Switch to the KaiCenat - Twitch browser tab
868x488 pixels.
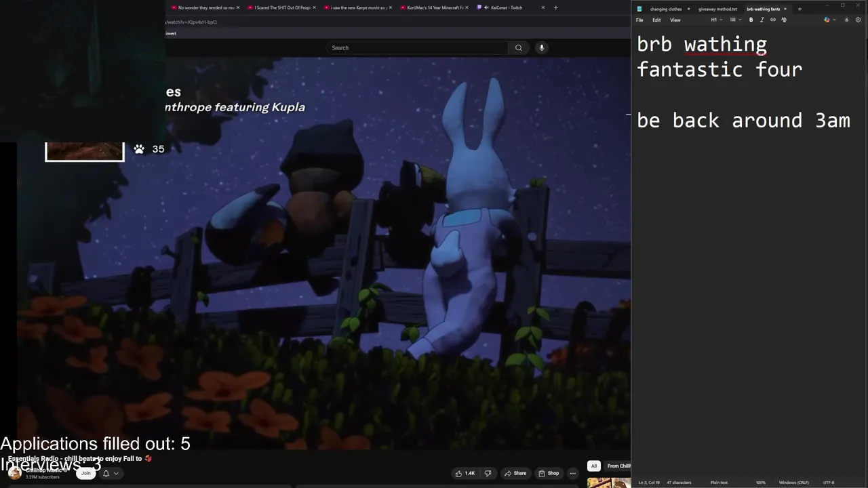pos(507,7)
